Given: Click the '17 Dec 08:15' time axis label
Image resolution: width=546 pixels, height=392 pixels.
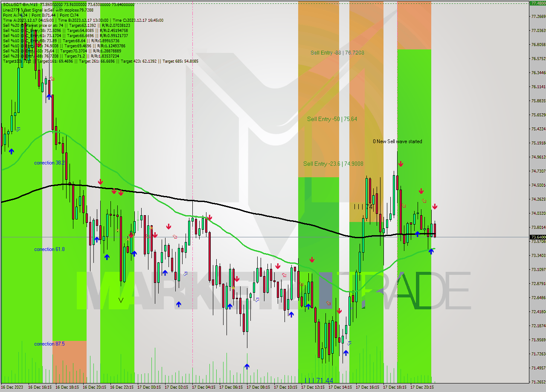Looking at the screenshot, I should (x=258, y=388).
